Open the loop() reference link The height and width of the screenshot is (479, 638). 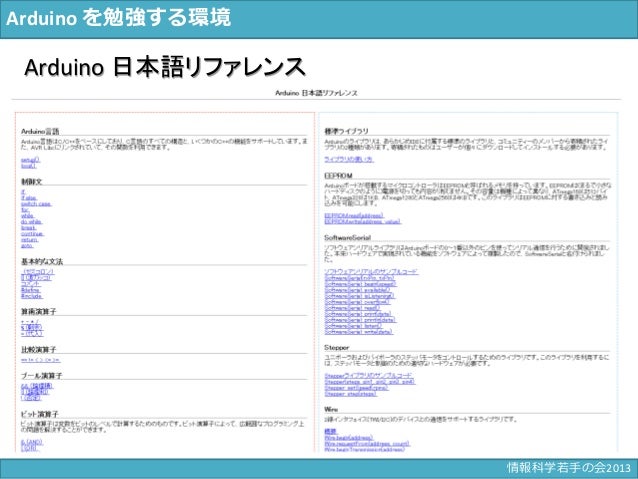(x=28, y=166)
